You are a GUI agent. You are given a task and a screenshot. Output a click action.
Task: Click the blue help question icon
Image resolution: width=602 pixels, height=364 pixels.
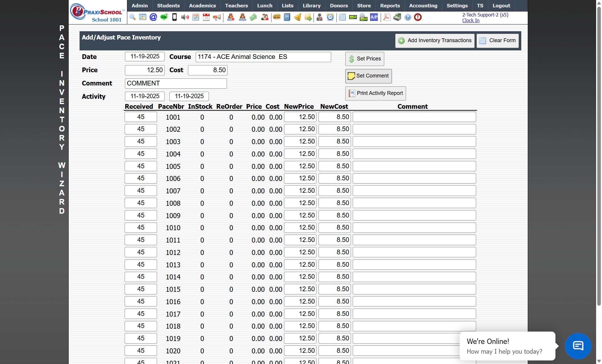click(408, 17)
